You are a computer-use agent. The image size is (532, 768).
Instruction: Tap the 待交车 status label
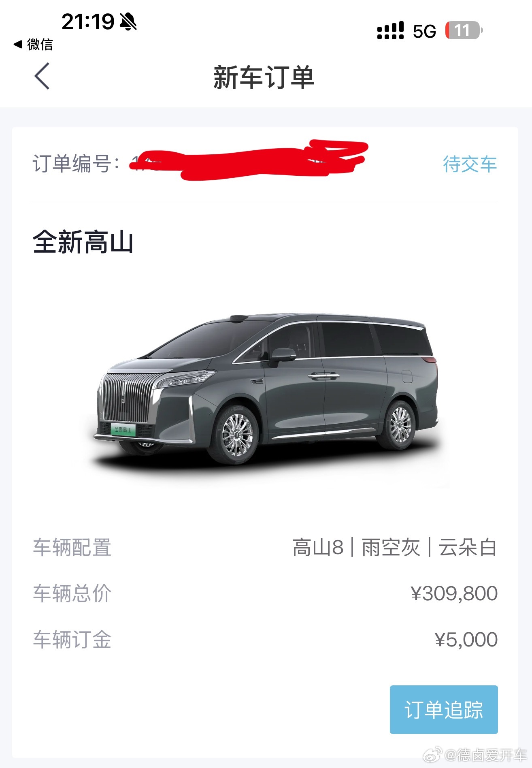[x=470, y=164]
